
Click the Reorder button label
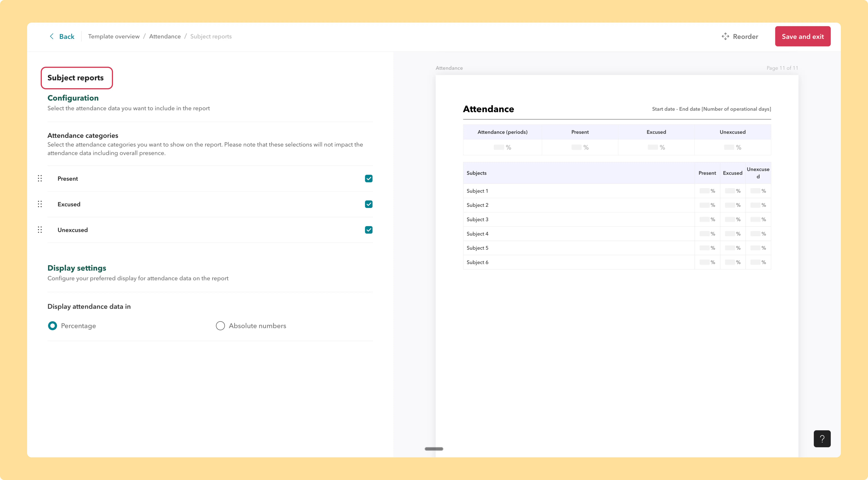(x=745, y=36)
